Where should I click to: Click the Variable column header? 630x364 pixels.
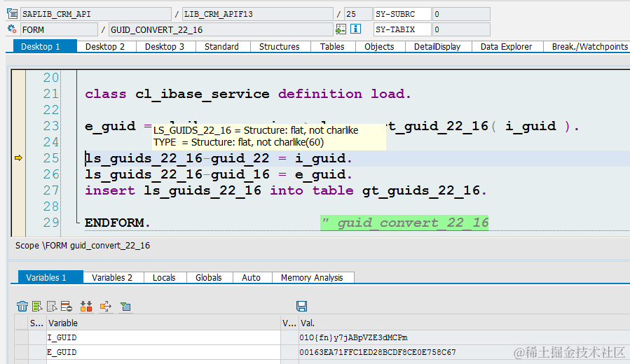tap(163, 323)
